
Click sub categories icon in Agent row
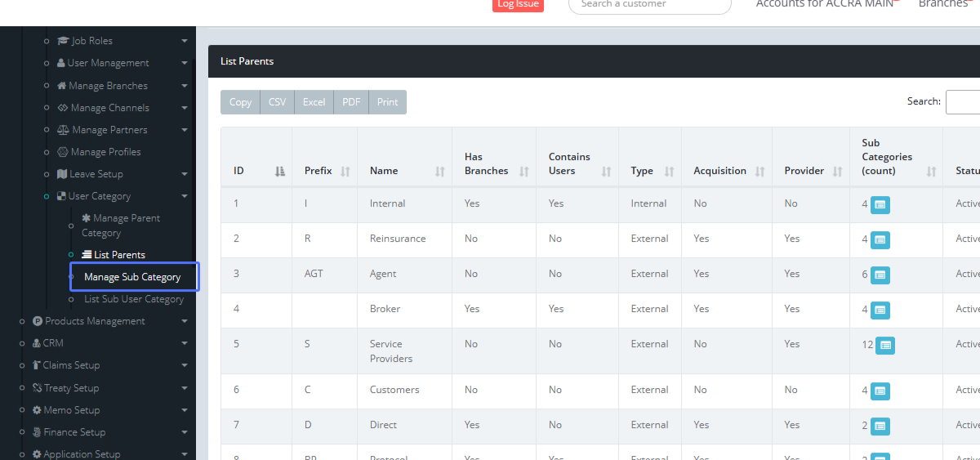(880, 275)
